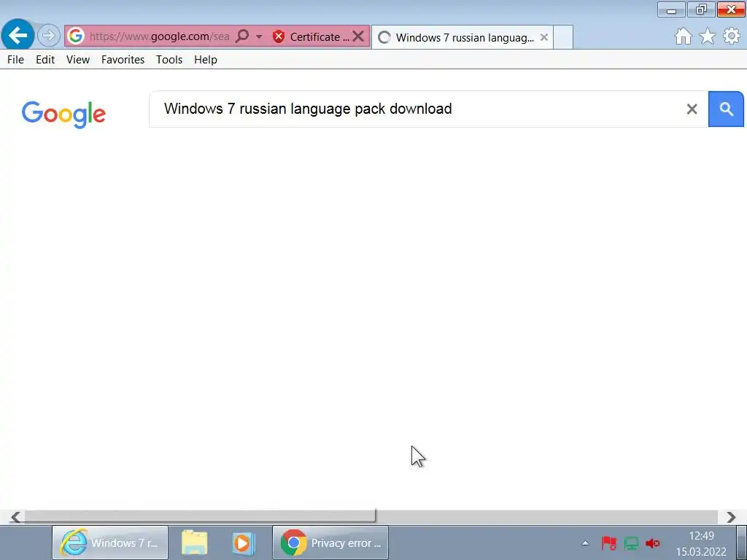The height and width of the screenshot is (560, 747).
Task: Open the Tools gear icon
Action: (x=732, y=36)
